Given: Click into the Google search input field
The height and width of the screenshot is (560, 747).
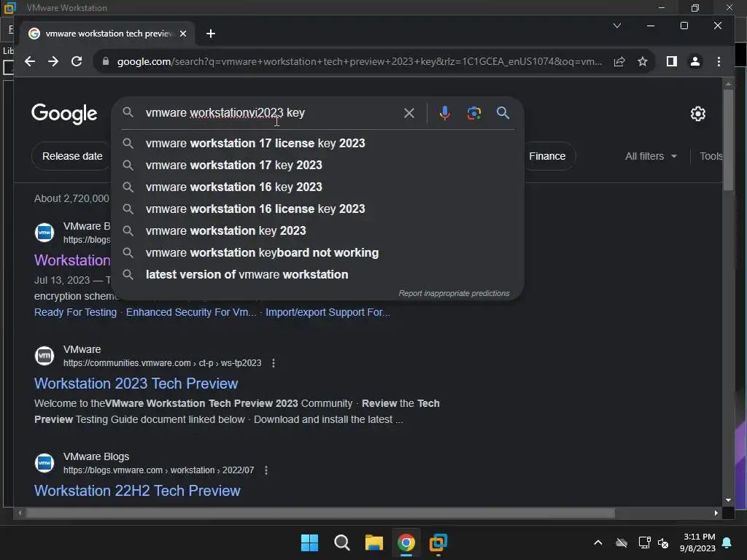Looking at the screenshot, I should 270,113.
